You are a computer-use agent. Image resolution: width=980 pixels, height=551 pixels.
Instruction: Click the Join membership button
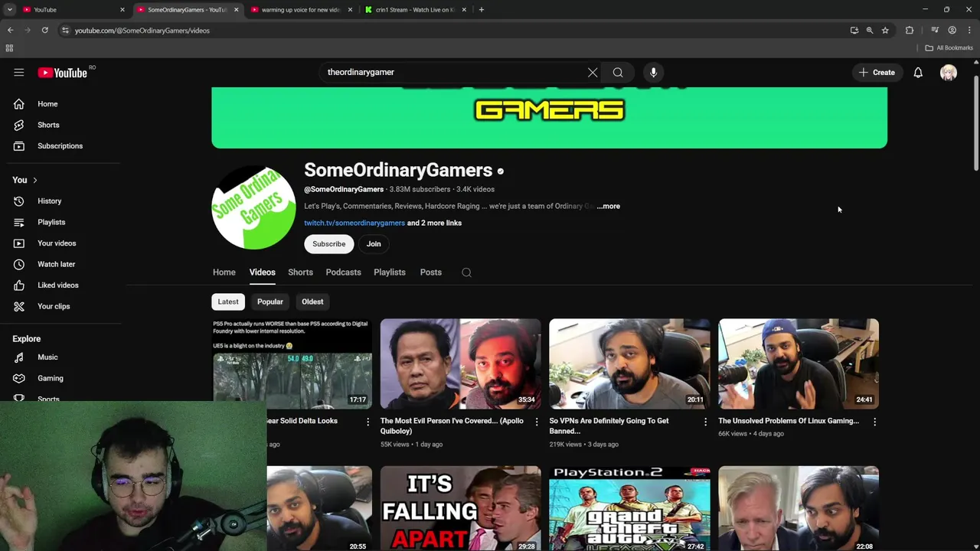coord(374,244)
